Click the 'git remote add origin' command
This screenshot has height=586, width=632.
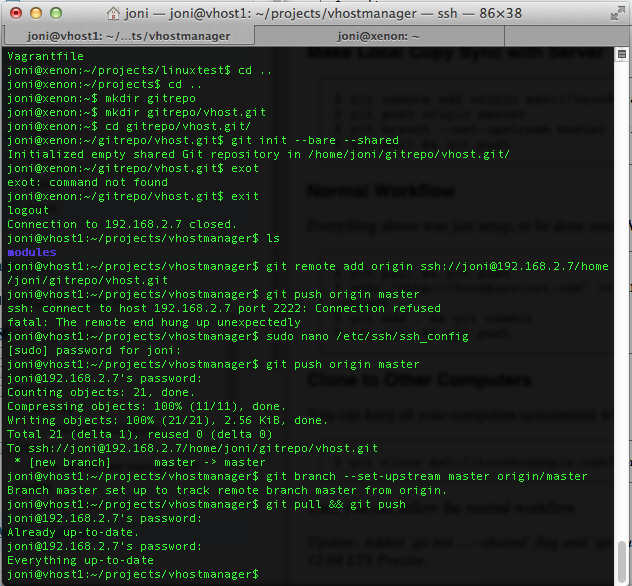click(437, 266)
